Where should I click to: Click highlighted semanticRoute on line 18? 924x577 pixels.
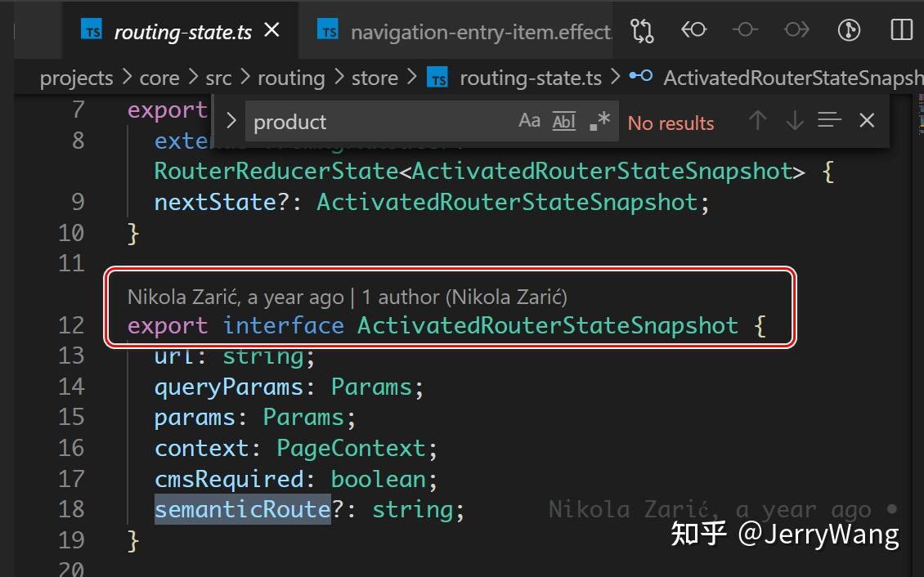point(242,509)
